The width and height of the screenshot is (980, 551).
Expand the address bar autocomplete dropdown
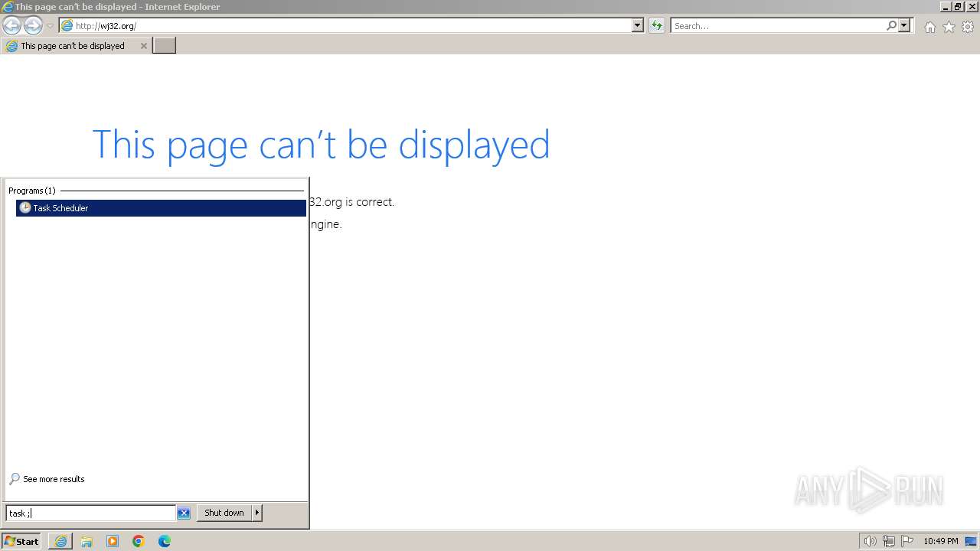point(638,25)
